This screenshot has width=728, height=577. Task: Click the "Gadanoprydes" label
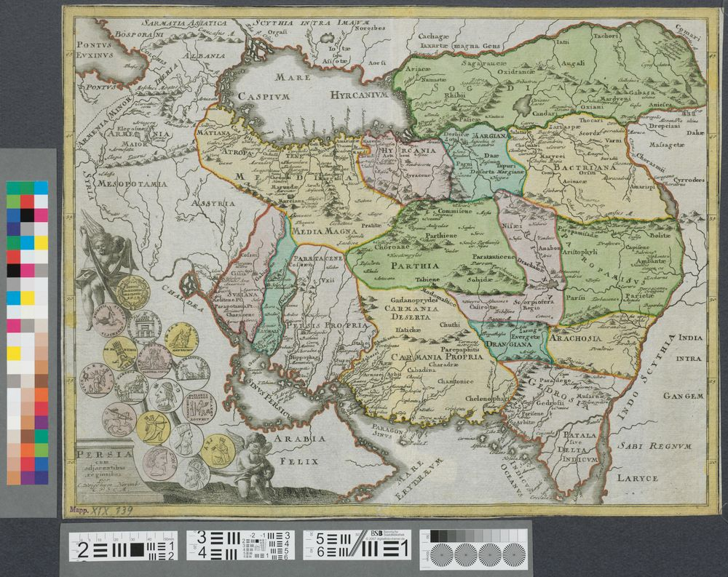(x=414, y=301)
